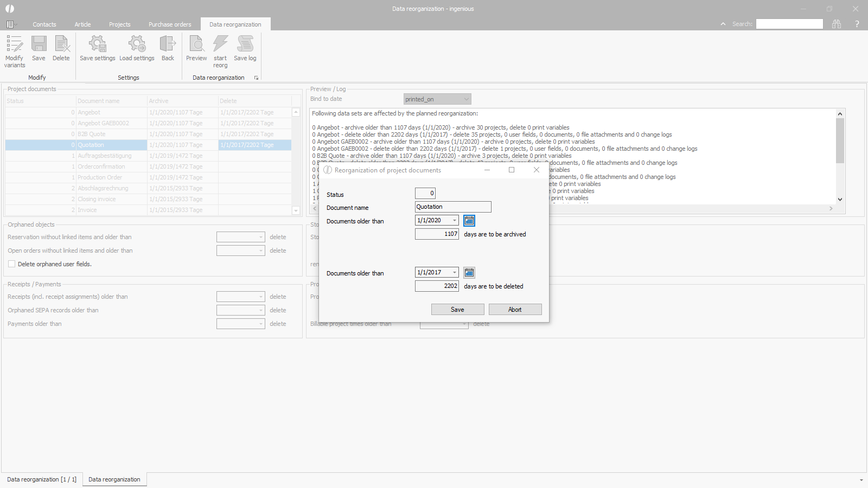
Task: Switch to the Purchase orders tab
Action: click(170, 24)
